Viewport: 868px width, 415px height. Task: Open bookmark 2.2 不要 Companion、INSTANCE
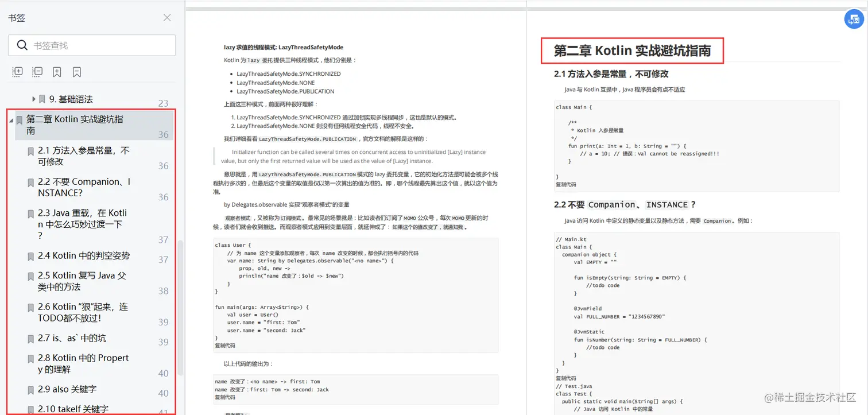coord(84,187)
